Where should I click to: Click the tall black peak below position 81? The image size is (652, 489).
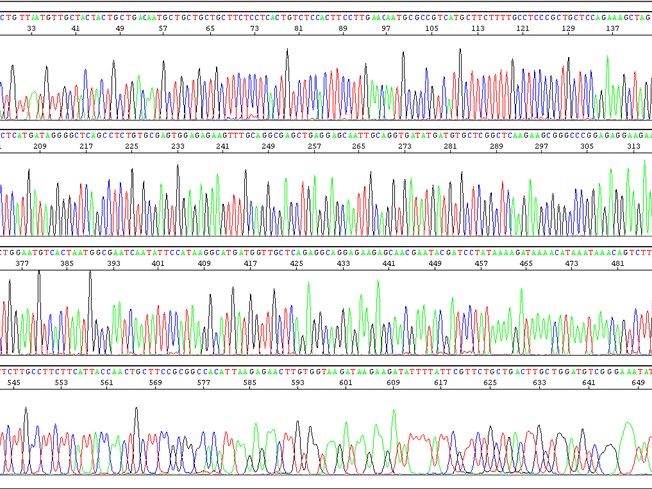pyautogui.click(x=287, y=60)
